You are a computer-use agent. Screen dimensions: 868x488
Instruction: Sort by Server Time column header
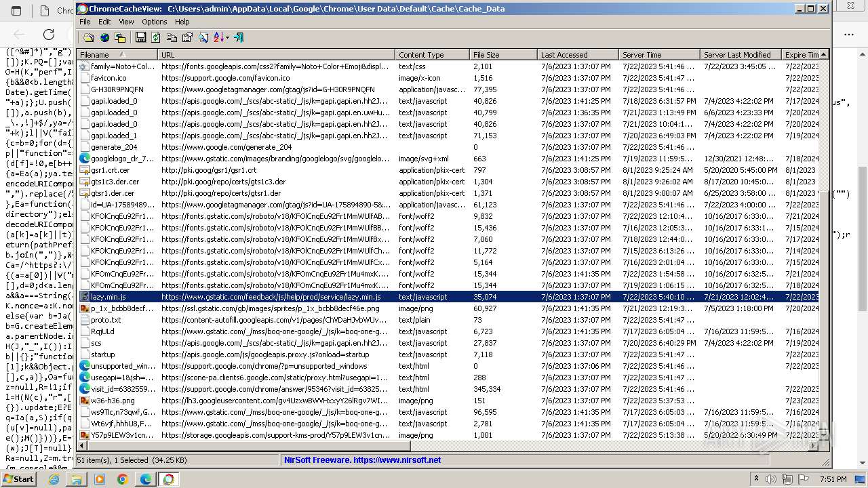coord(660,55)
